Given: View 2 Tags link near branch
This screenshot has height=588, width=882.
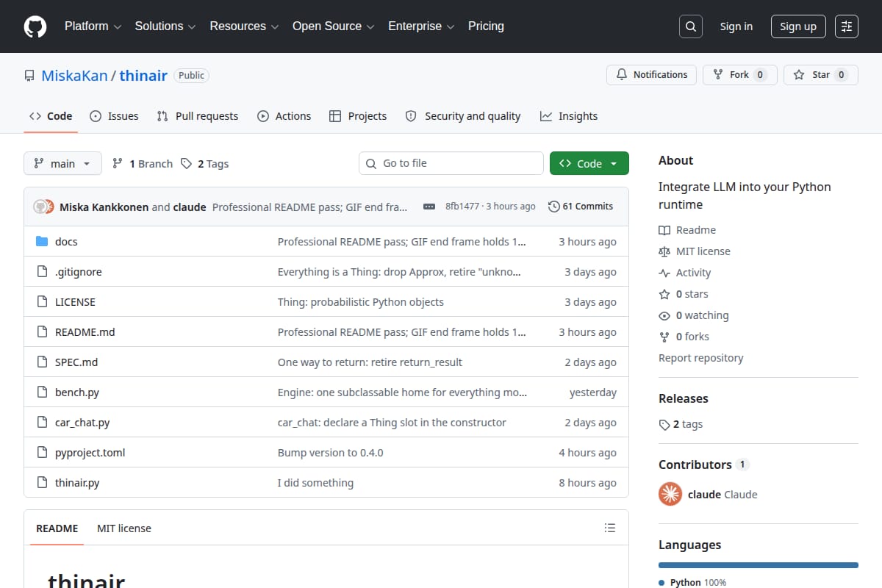Looking at the screenshot, I should point(205,164).
